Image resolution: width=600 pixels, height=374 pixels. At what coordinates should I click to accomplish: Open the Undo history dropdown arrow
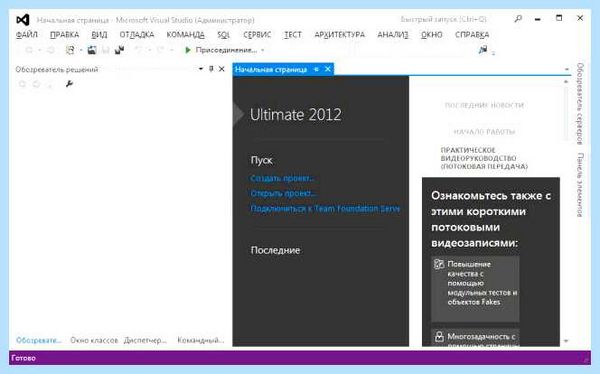tap(150, 50)
